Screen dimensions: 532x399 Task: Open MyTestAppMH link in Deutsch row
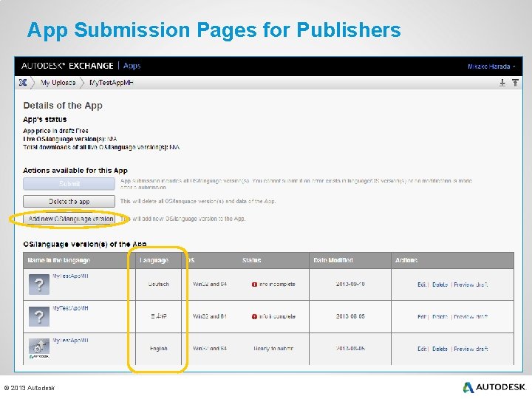click(x=71, y=276)
